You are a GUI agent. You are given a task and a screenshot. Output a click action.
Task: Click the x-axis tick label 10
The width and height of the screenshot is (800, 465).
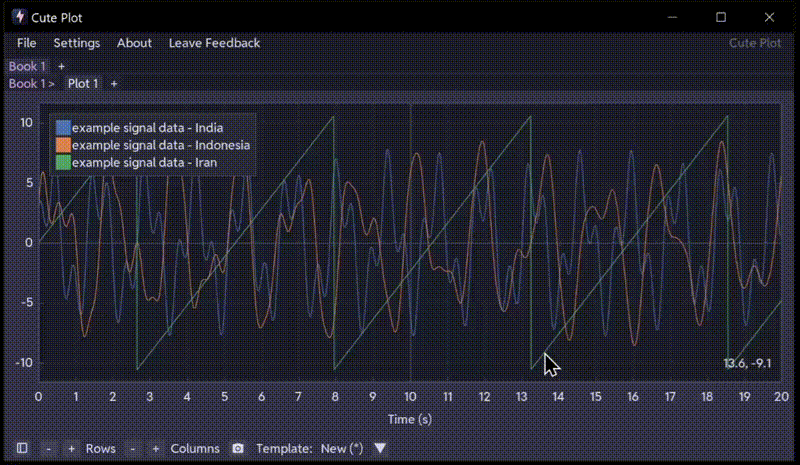410,397
